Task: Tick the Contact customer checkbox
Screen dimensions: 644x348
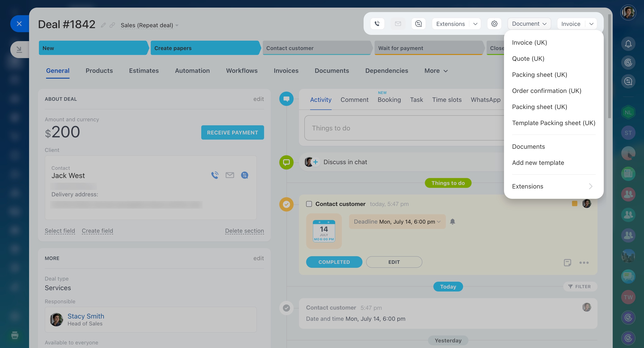Action: (x=309, y=204)
